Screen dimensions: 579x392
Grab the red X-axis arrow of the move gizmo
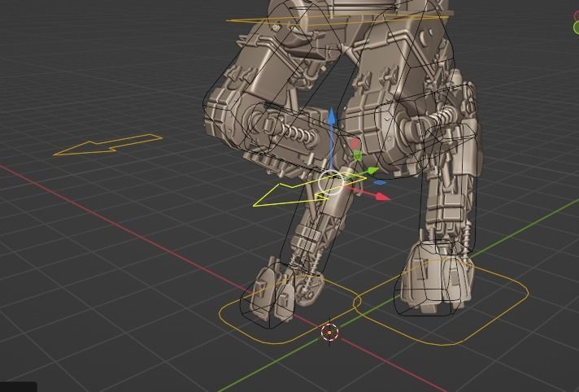[x=382, y=197]
